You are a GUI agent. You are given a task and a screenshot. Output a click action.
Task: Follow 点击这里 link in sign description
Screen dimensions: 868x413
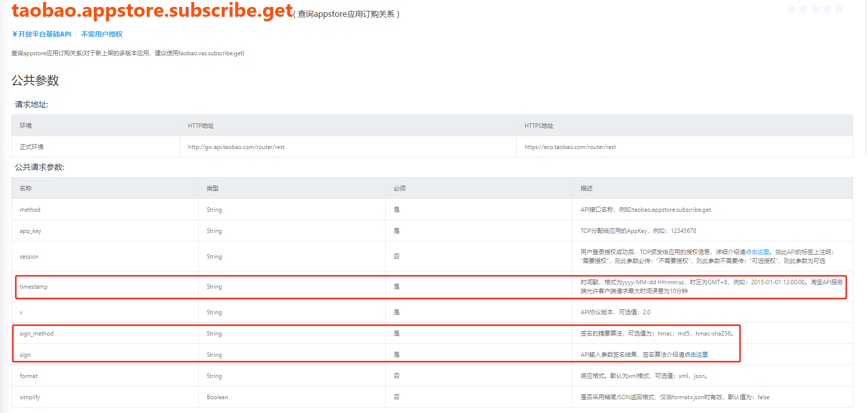[x=696, y=354]
